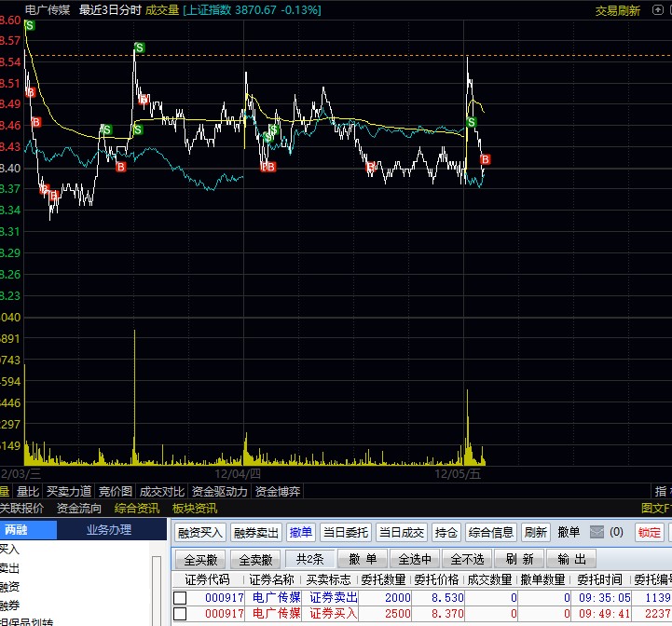Click the 全卖撤 button

tap(256, 559)
